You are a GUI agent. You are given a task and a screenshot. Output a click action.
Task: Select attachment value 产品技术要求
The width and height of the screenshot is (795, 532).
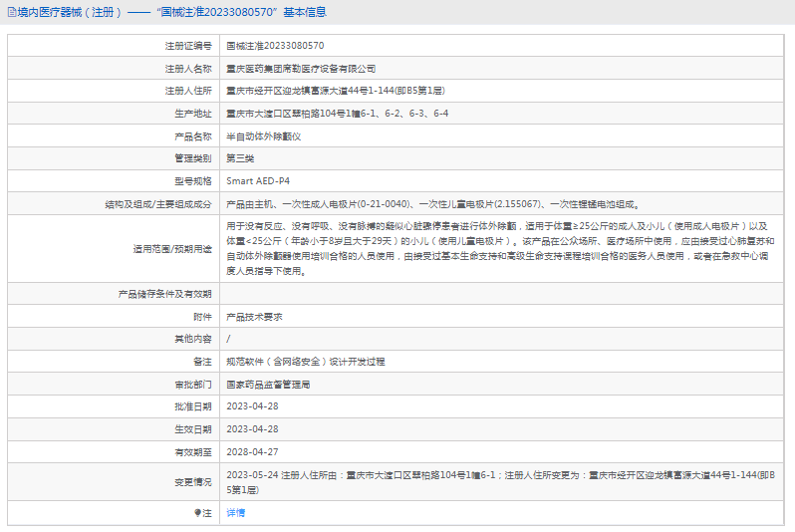coord(254,317)
